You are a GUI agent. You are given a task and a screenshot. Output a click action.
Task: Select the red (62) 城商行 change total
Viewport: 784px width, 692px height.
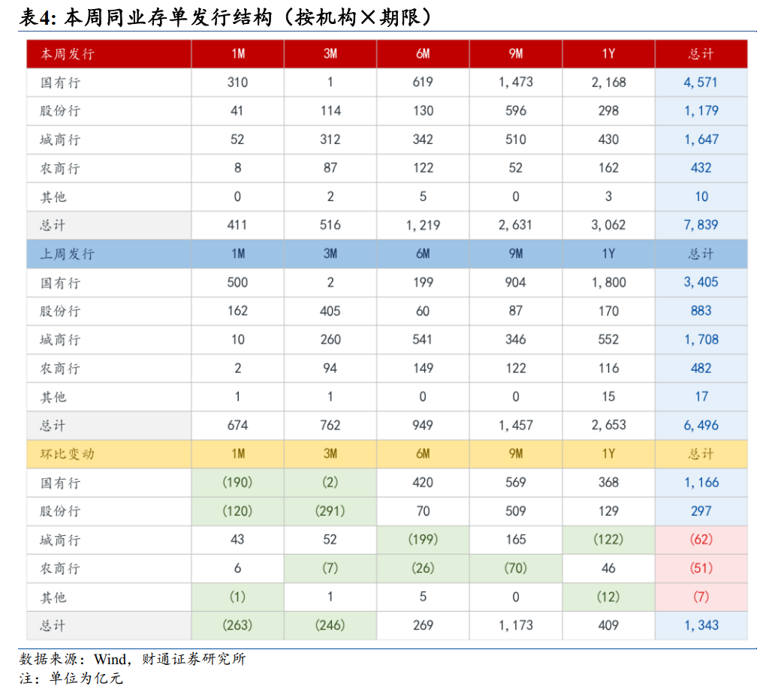pyautogui.click(x=701, y=539)
